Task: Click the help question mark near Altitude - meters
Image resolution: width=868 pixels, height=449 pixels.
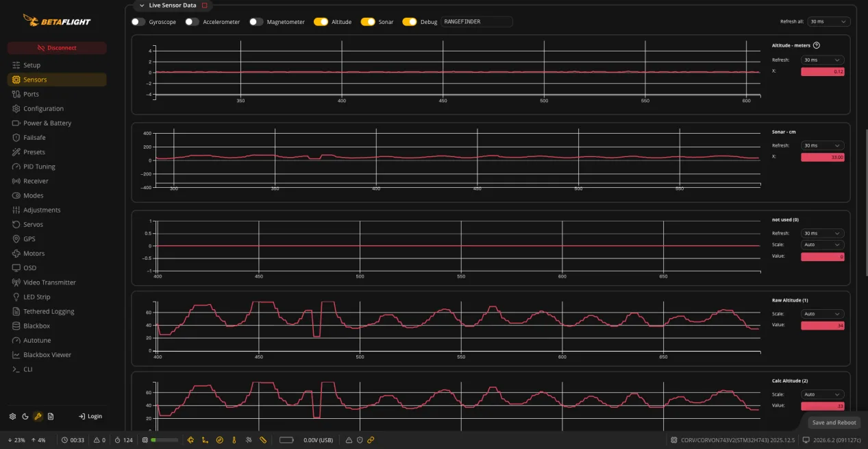Action: [x=817, y=45]
